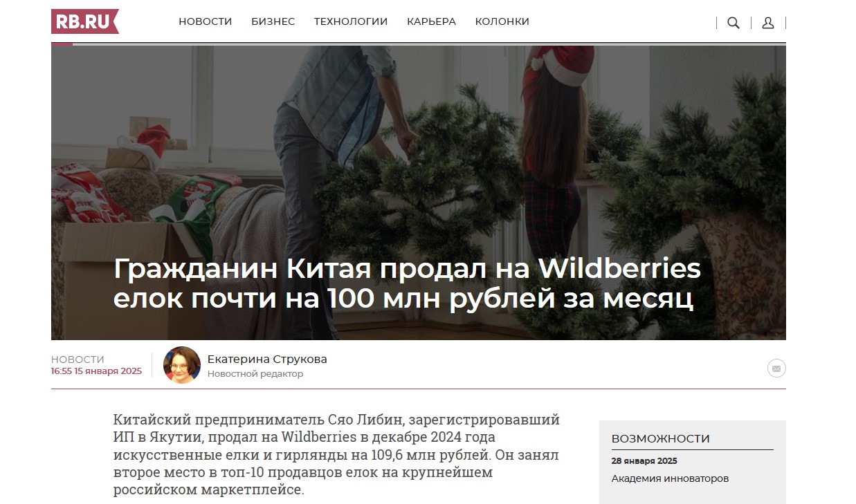Click the ВОЗМОЖНОСТИ sidebar heading
Viewport: 856px width, 504px height.
(661, 438)
